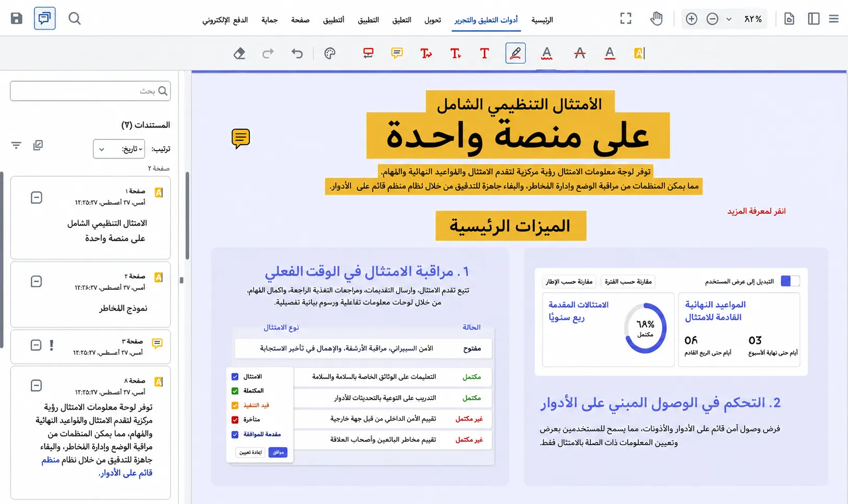848x504 pixels.
Task: Zoom out with the minus icon
Action: pyautogui.click(x=712, y=19)
